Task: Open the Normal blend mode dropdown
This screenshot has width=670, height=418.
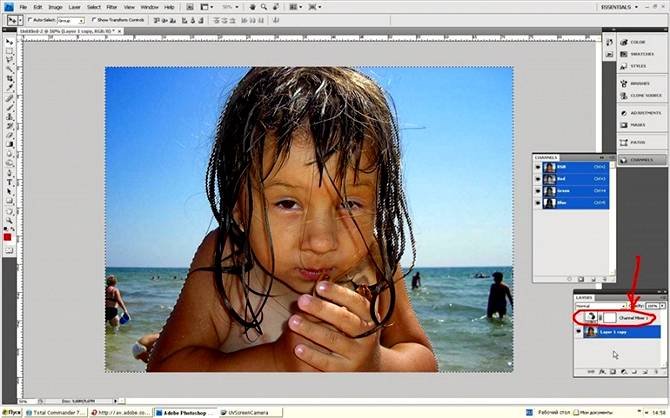Action: (597, 306)
